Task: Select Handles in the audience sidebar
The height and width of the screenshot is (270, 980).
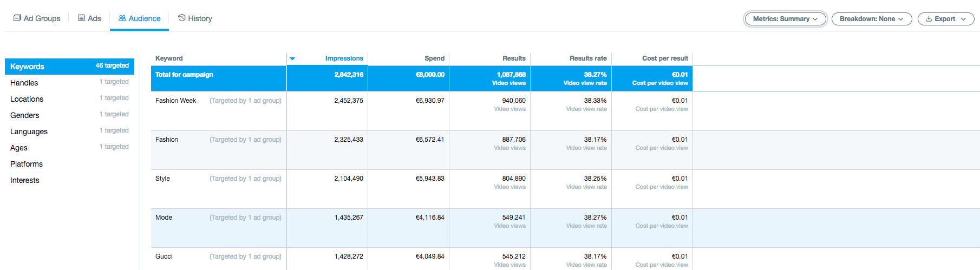Action: 24,83
